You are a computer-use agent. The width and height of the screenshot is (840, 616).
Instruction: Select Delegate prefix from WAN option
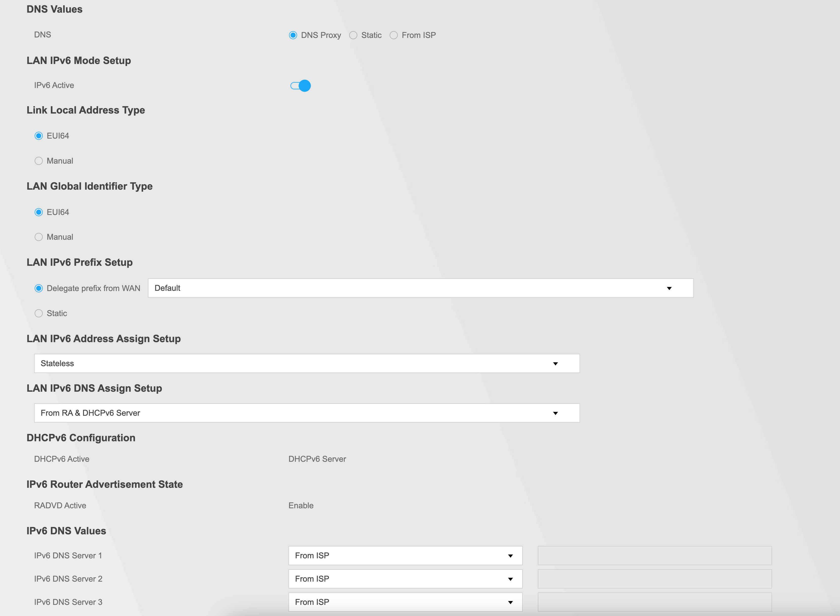(39, 288)
